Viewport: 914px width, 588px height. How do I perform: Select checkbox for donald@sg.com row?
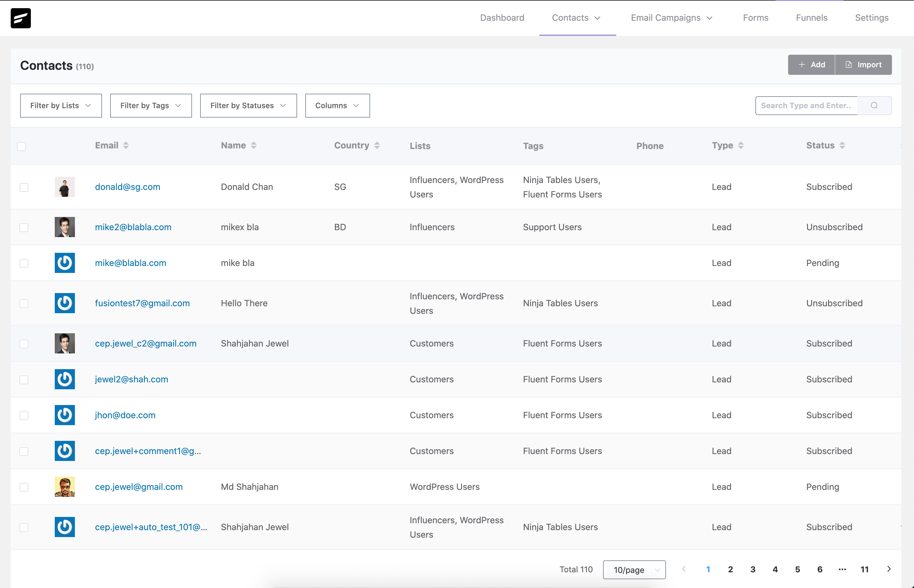[24, 187]
